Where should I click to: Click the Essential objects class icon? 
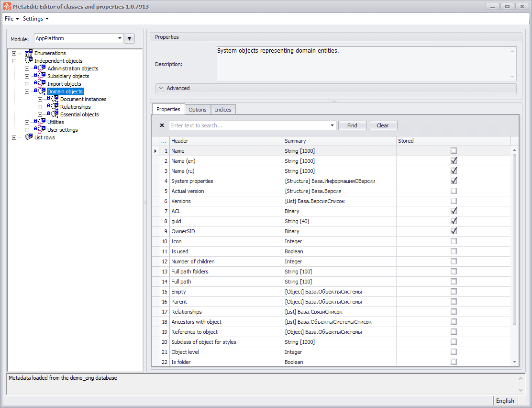coord(55,114)
